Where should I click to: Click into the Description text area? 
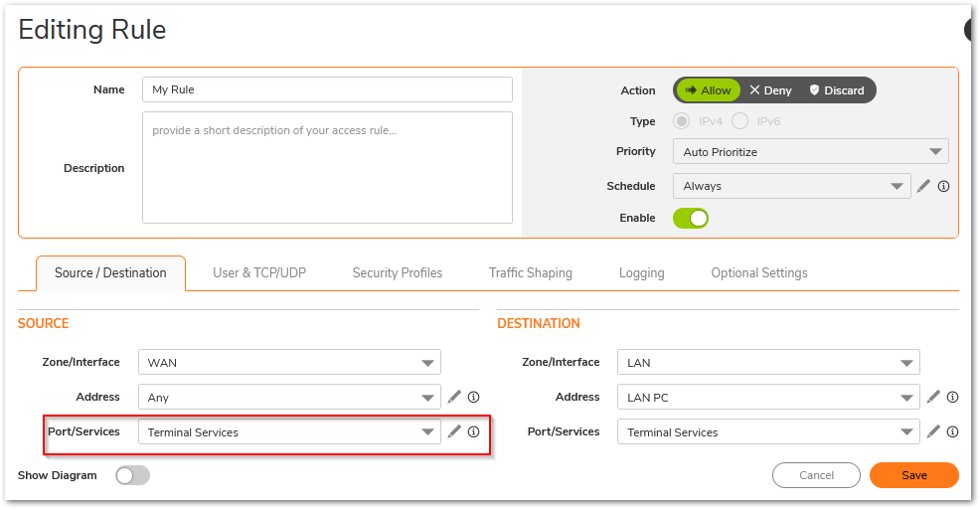328,168
